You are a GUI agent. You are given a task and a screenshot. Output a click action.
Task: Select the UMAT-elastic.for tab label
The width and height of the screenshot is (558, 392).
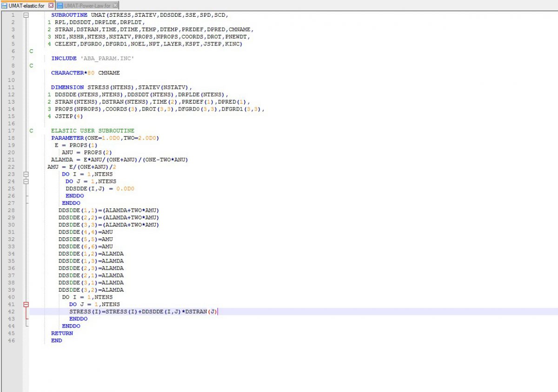pos(27,6)
